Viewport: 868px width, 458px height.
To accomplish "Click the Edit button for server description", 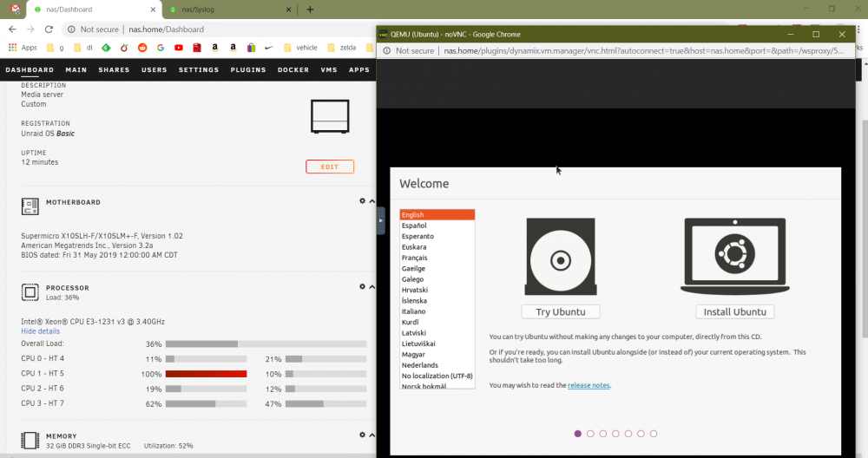I will (x=330, y=167).
